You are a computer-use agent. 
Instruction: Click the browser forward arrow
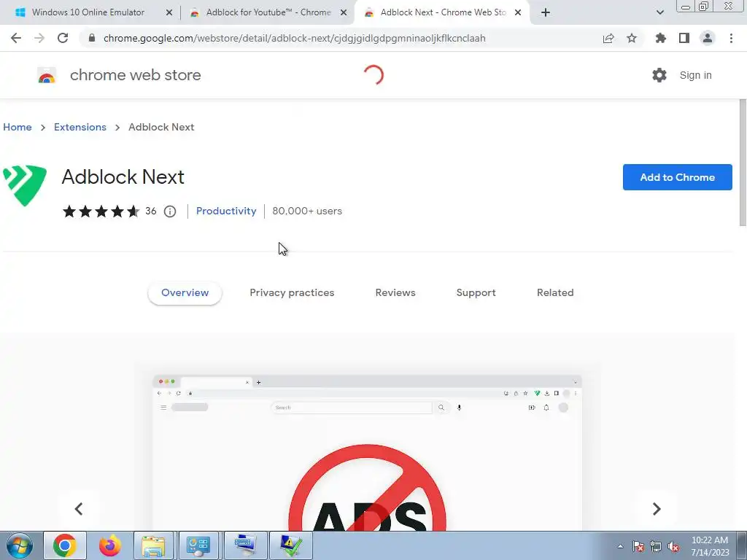click(x=39, y=38)
